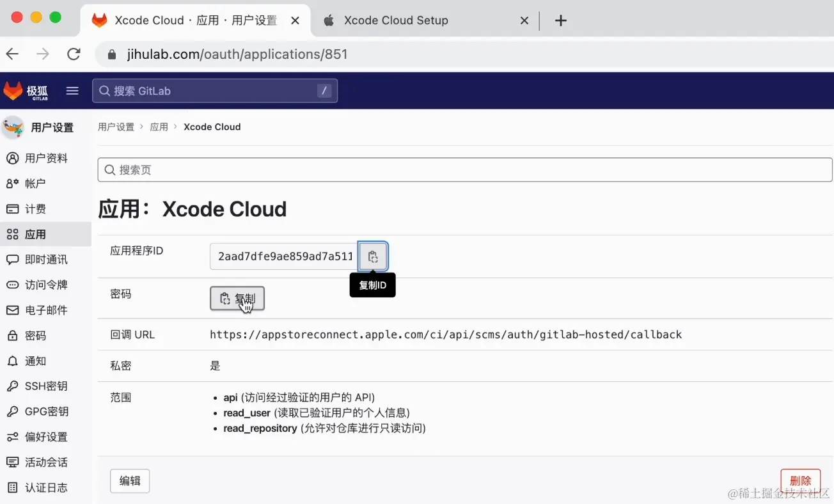Open 访问令牌 access tokens icon
Screen dimensions: 834x504
click(12, 285)
